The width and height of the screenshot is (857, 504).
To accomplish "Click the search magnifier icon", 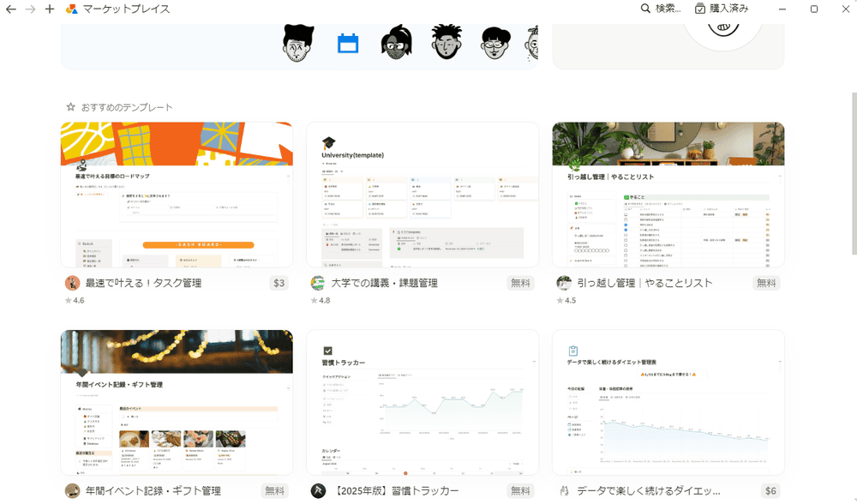I will coord(645,9).
